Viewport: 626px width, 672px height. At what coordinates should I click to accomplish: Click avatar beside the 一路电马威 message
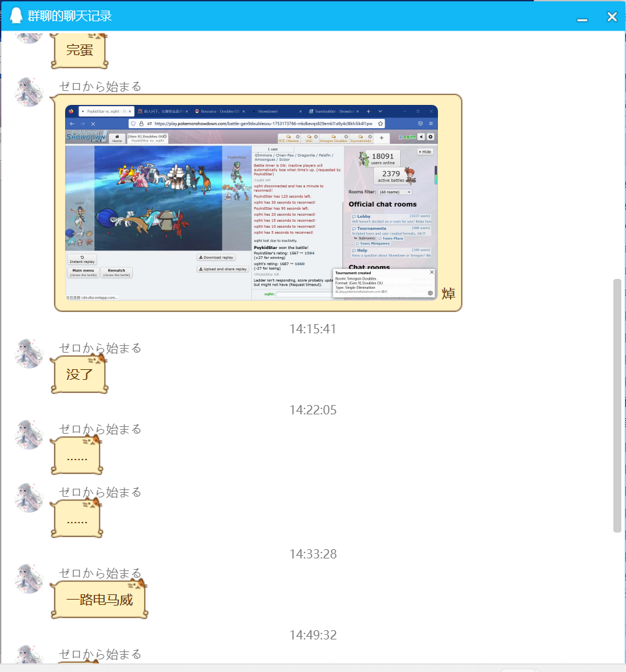click(29, 578)
